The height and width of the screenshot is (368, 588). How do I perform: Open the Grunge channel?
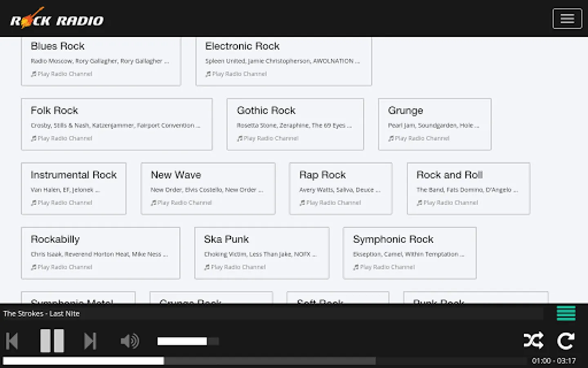pyautogui.click(x=405, y=111)
